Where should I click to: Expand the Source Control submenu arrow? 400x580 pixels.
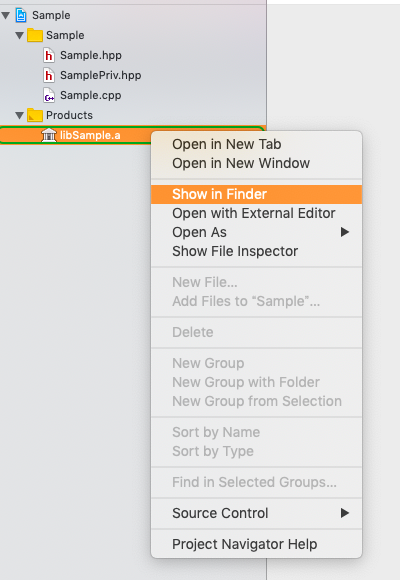click(x=344, y=513)
